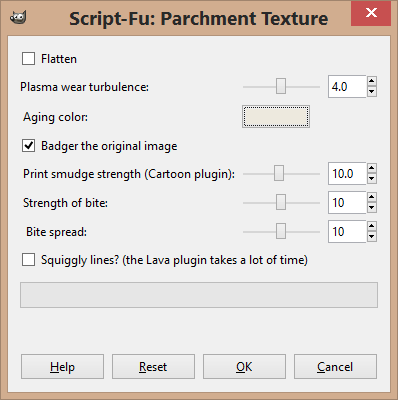398x400 pixels.
Task: Close the Parchment Texture dialog
Action: click(371, 13)
